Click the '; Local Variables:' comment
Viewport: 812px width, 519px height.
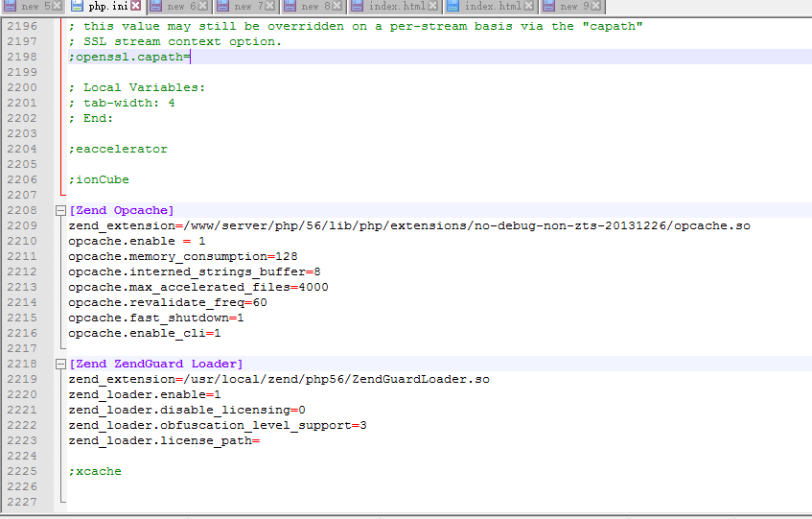coord(137,87)
